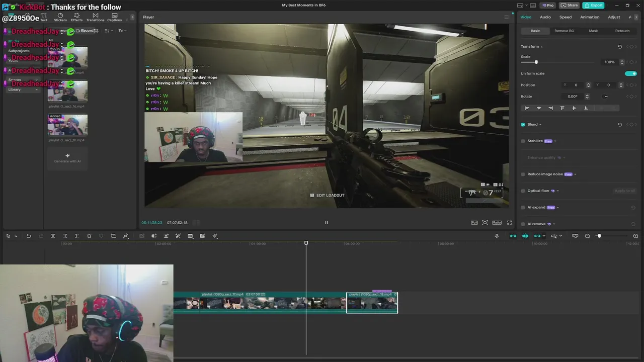Undo the last edit
This screenshot has width=644, height=362.
[29, 236]
